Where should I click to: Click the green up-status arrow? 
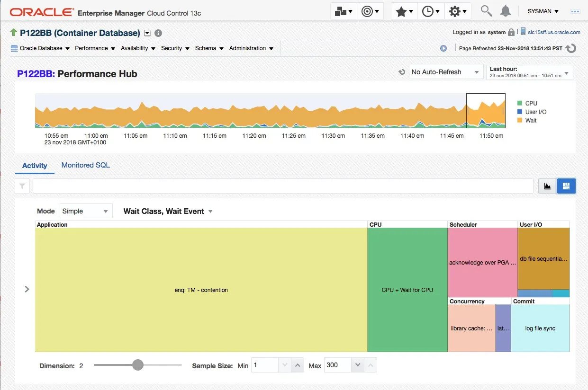(x=13, y=33)
